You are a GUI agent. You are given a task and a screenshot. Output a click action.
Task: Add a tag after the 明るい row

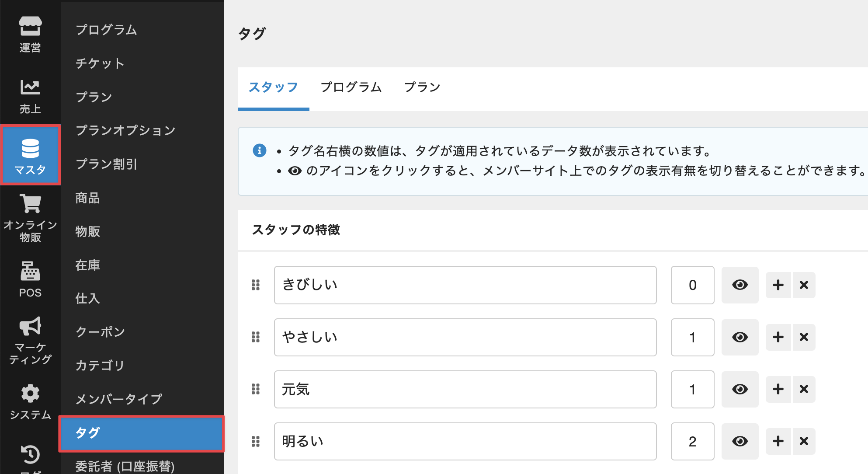point(778,441)
